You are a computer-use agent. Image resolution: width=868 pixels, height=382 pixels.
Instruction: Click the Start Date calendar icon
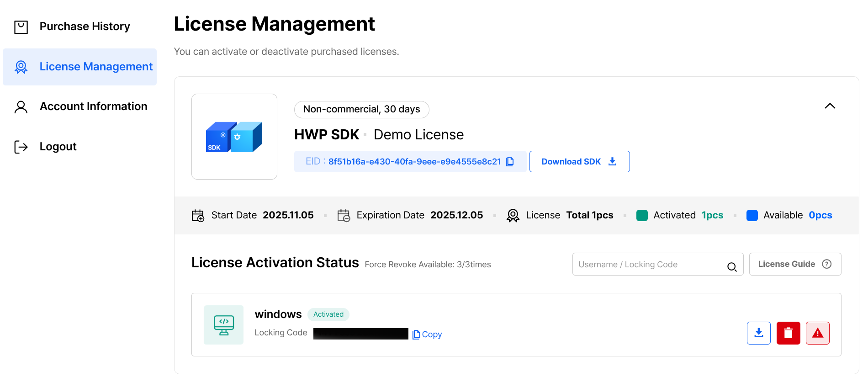[198, 215]
